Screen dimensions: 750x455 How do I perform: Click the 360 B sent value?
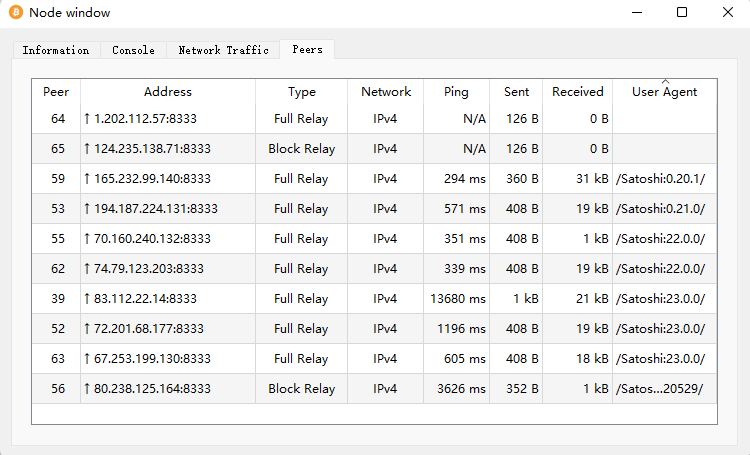[x=522, y=179]
